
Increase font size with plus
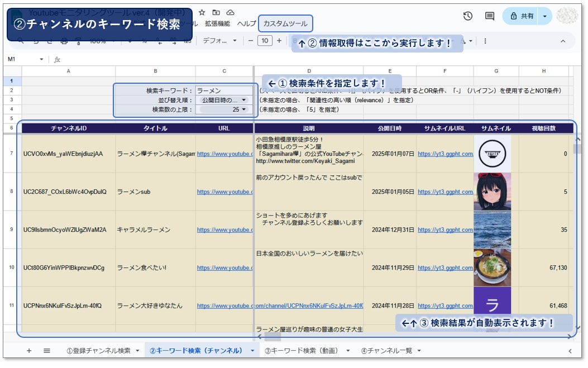pyautogui.click(x=279, y=41)
